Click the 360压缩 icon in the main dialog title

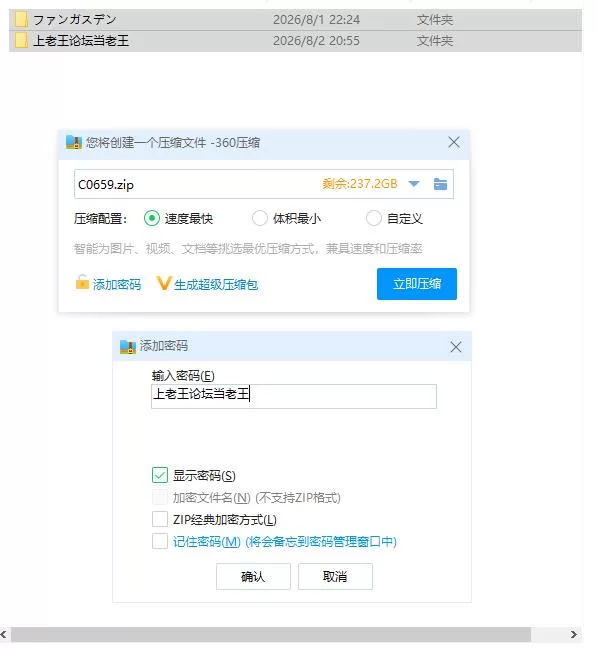pyautogui.click(x=74, y=142)
